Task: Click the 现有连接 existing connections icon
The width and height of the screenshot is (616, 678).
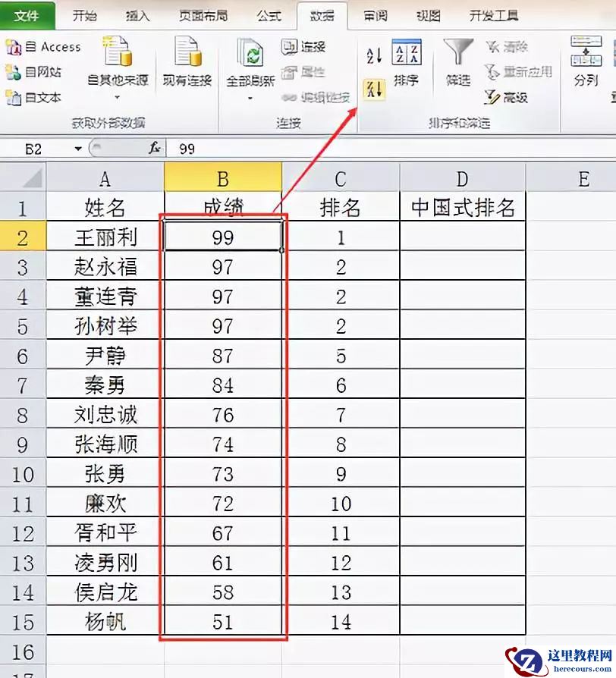Action: point(187,51)
